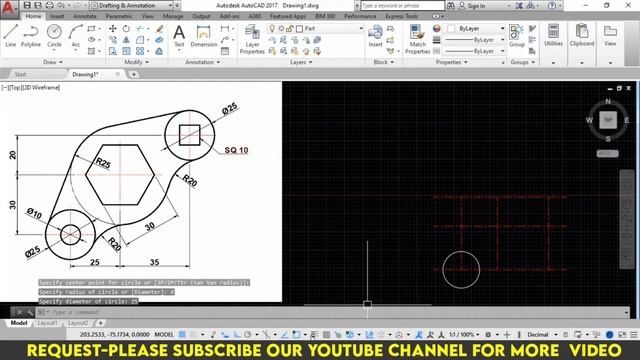Toggle Clean Screen in status bar
Screen dimensions: 640x360
[x=622, y=334]
